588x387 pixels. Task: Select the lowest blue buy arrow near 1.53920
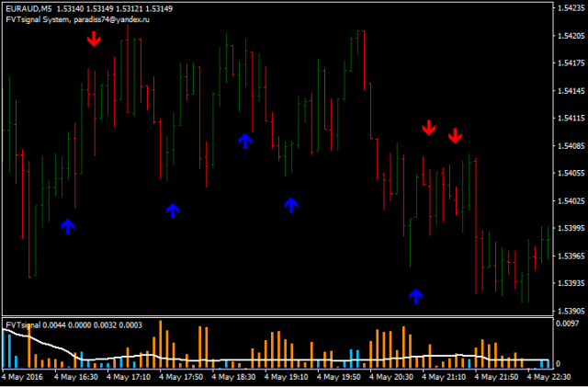coord(416,296)
